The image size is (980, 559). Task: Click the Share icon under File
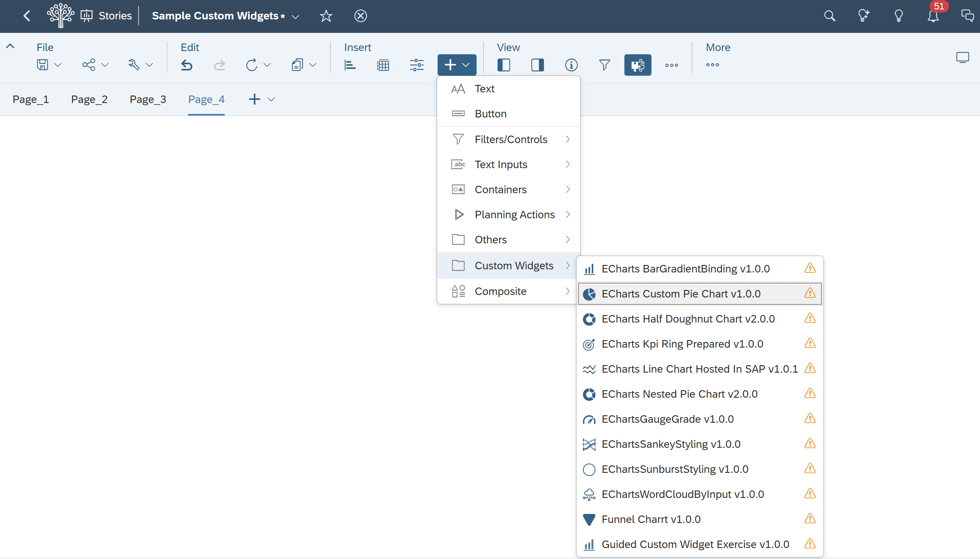coord(89,65)
